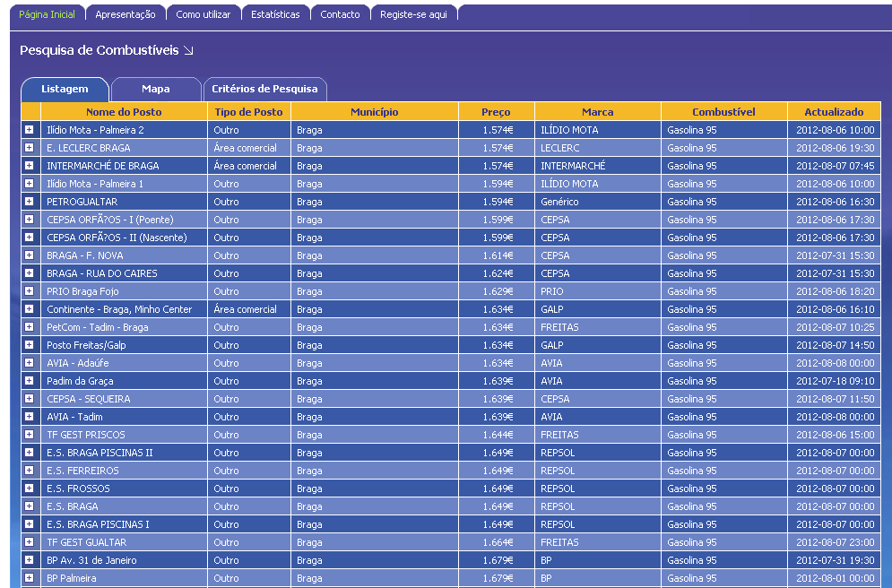Expand the PetCom - Tadim - Braga row
Screen dimensions: 892x588
[29, 327]
